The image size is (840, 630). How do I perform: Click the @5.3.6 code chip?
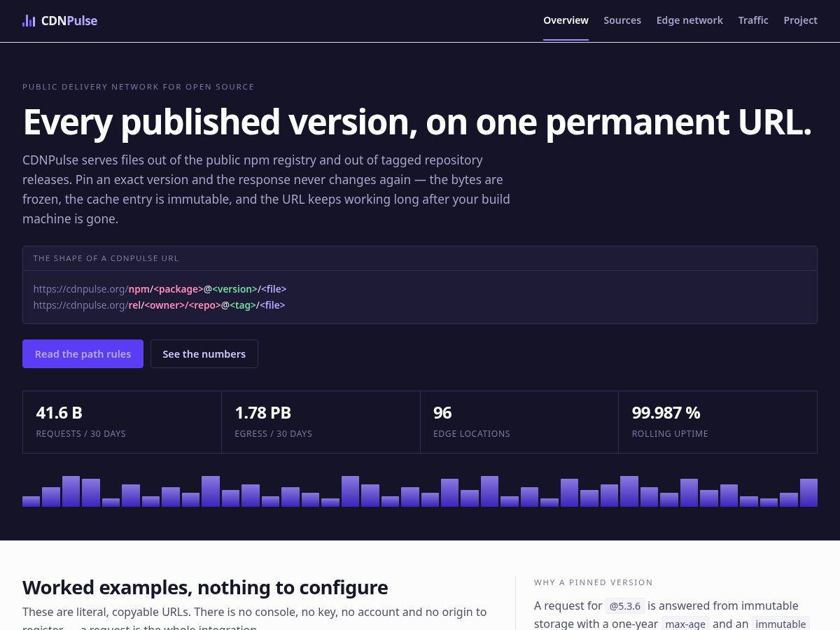tap(624, 605)
